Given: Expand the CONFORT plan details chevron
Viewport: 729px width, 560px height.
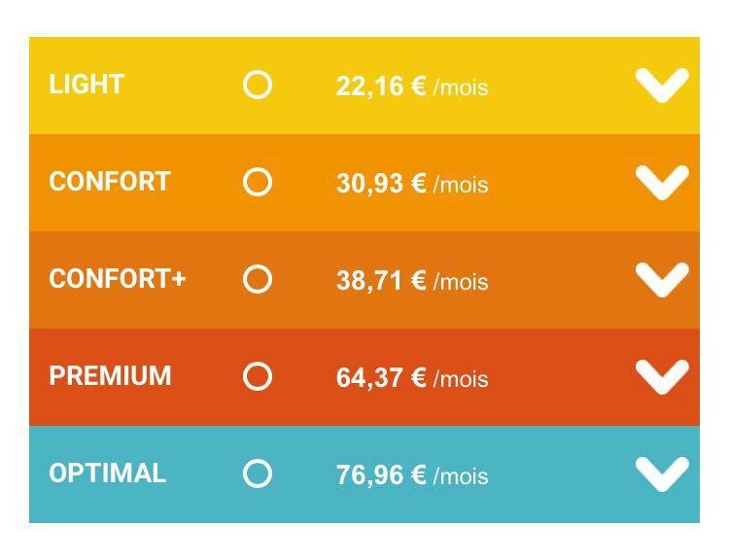Looking at the screenshot, I should tap(662, 183).
